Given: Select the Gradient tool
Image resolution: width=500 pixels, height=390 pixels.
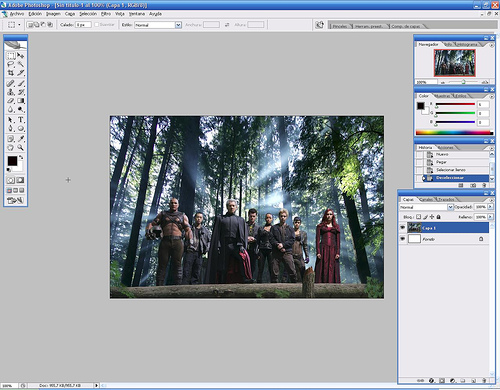Looking at the screenshot, I should click(x=21, y=101).
